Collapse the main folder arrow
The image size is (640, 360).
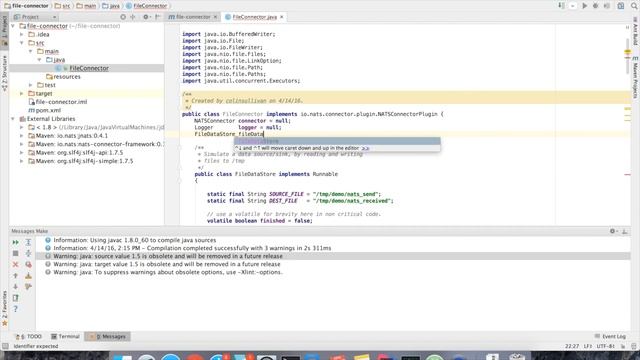tap(31, 51)
